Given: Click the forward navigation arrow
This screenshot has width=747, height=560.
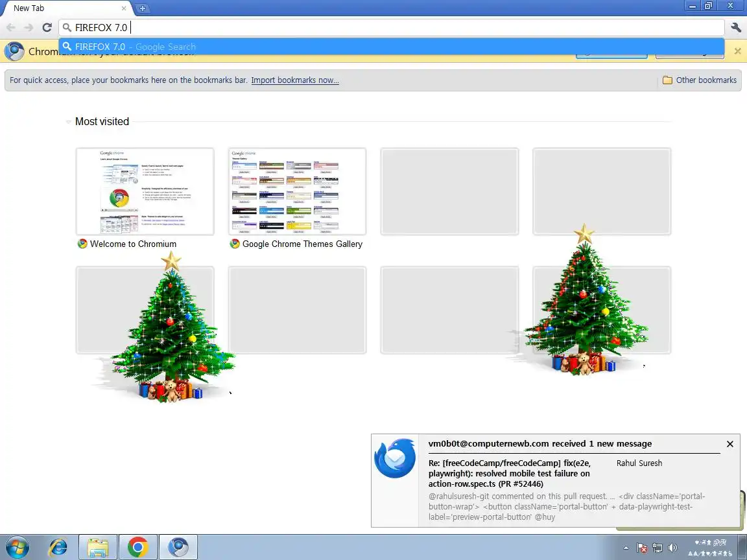Looking at the screenshot, I should coord(29,28).
